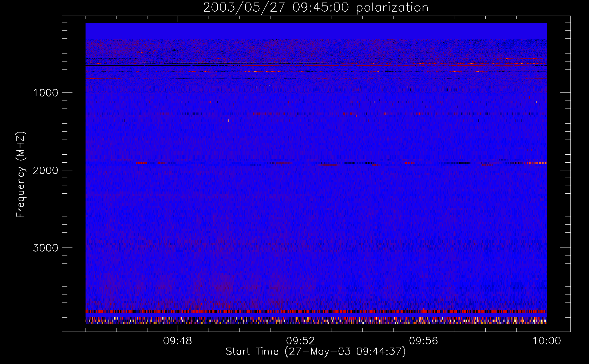Click the 1000 frequency tick label
The height and width of the screenshot is (364, 589).
click(x=46, y=93)
